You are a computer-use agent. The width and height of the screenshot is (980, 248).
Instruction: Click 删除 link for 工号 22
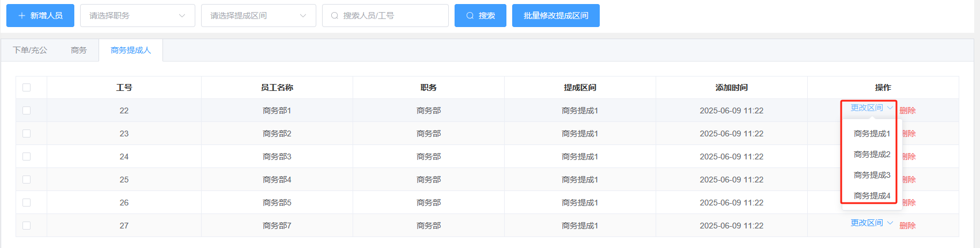[x=907, y=110]
